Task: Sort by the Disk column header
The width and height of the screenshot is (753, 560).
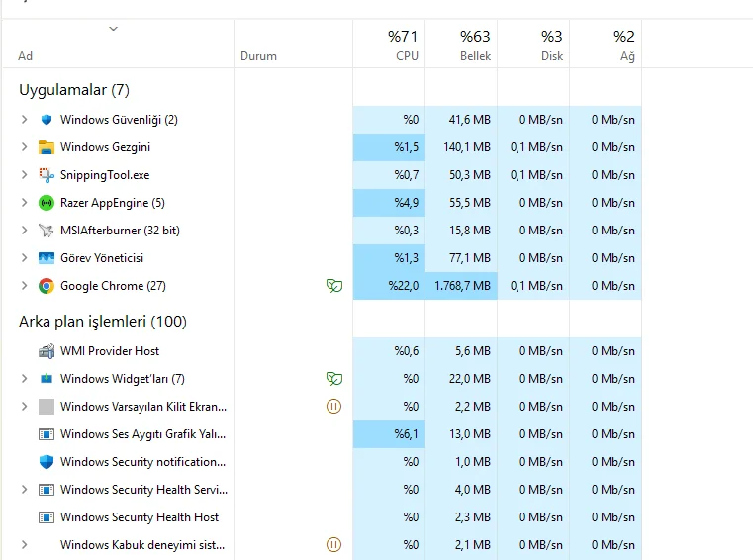Action: point(533,45)
